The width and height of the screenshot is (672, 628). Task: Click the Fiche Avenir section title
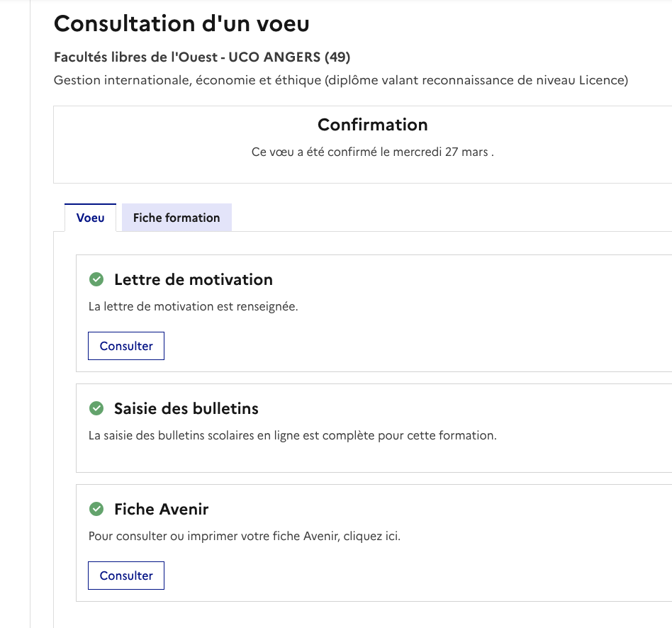(161, 509)
